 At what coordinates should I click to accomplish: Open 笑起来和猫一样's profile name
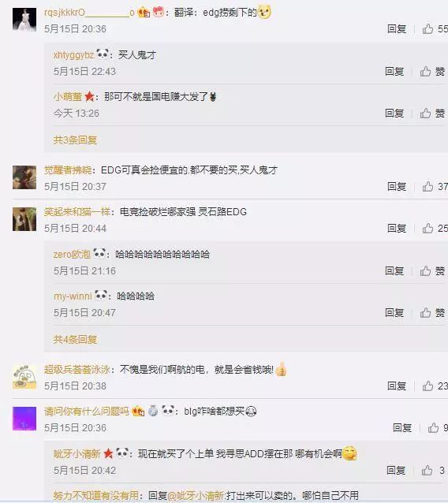[77, 212]
